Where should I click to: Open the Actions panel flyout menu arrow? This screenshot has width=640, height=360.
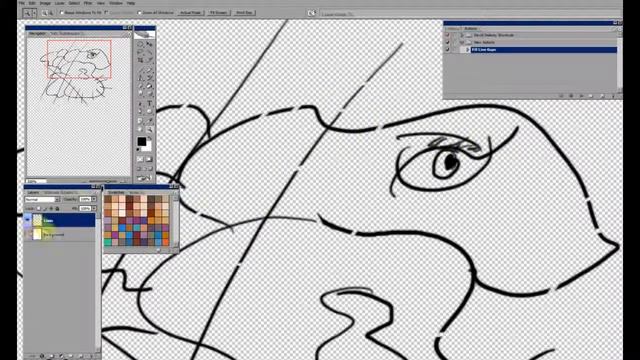tap(619, 29)
